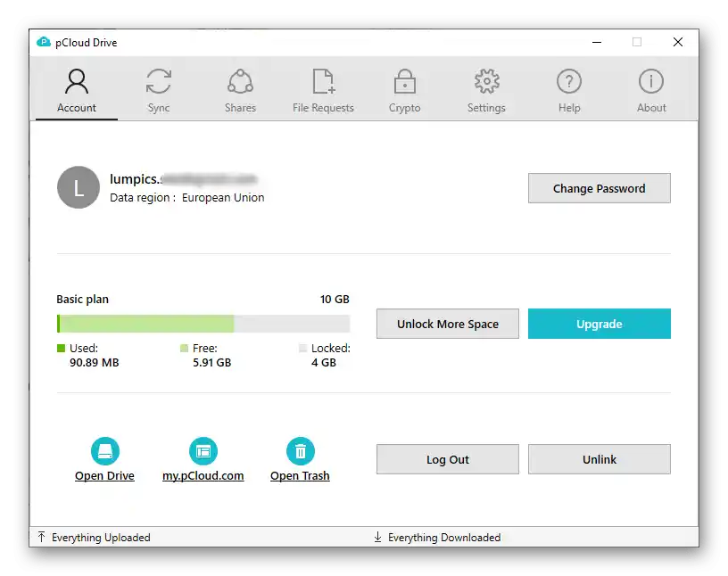Minimize the pCloud Drive window

(x=597, y=42)
